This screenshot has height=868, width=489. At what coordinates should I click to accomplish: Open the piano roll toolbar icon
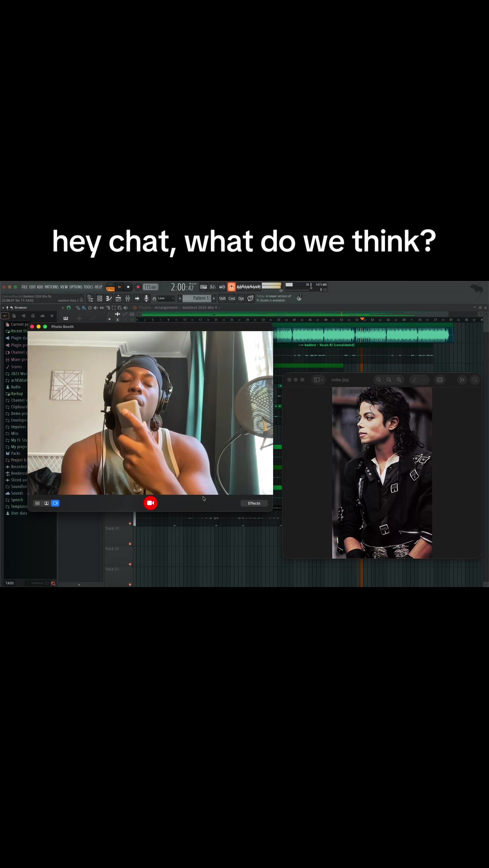(x=109, y=298)
